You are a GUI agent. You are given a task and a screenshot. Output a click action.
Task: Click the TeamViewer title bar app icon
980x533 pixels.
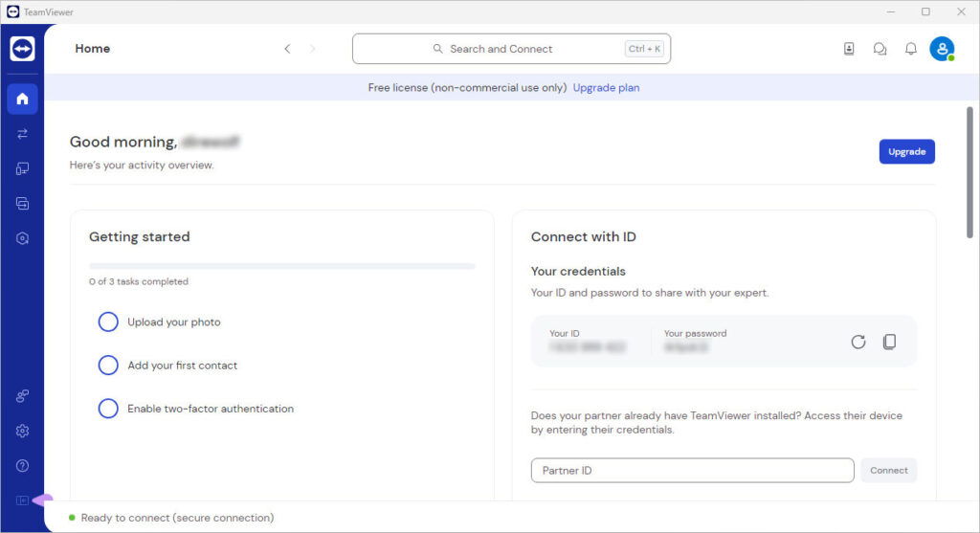click(x=12, y=11)
